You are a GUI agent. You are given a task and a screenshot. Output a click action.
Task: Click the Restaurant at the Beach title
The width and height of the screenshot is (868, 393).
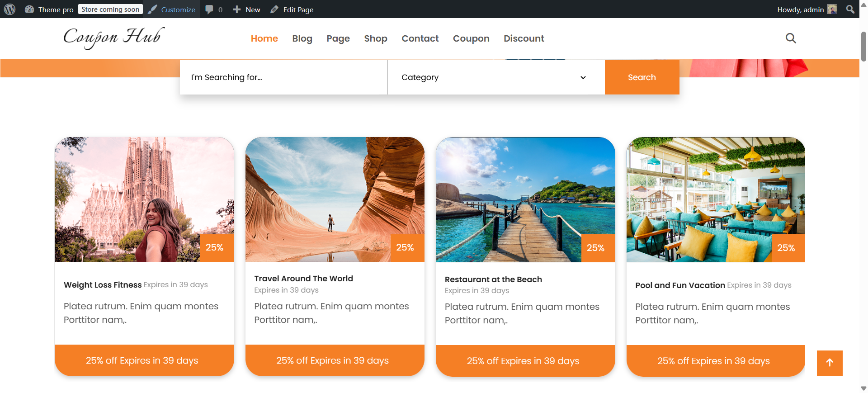(493, 279)
